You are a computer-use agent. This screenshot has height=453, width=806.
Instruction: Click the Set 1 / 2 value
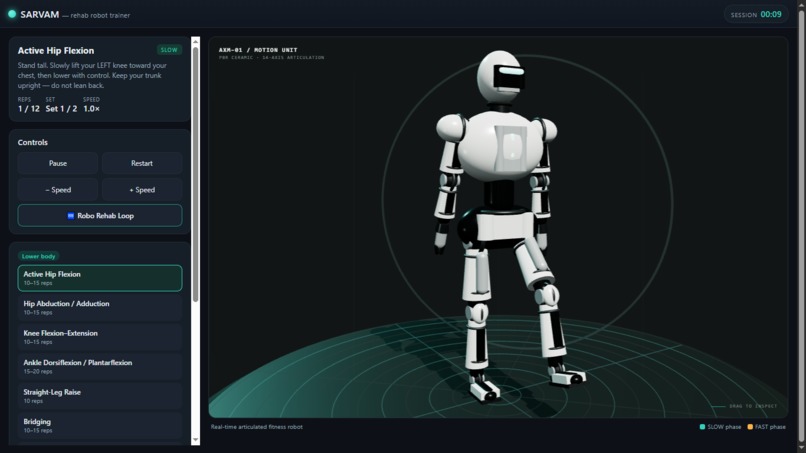(61, 109)
